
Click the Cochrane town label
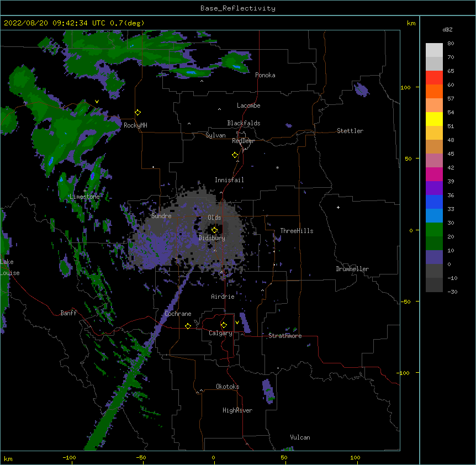coord(178,314)
